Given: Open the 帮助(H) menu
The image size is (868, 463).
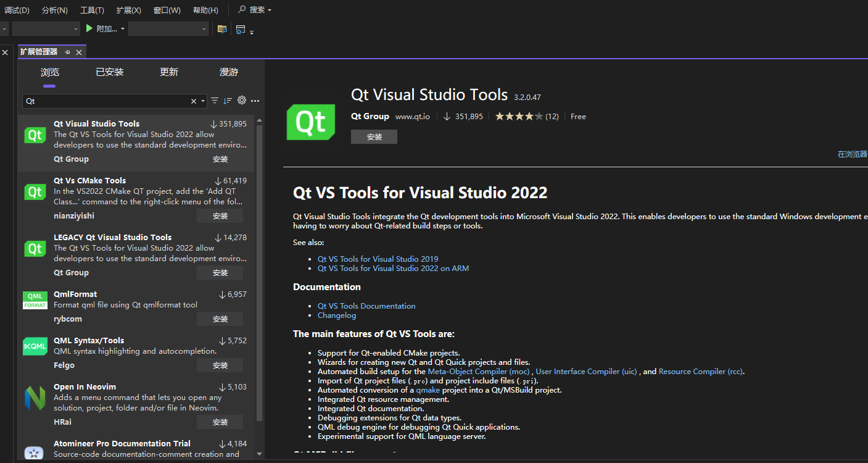Looking at the screenshot, I should click(205, 10).
